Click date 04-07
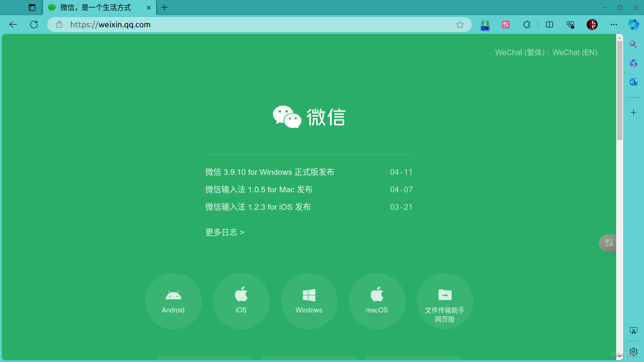Screen dimensions: 644x362 (401, 189)
